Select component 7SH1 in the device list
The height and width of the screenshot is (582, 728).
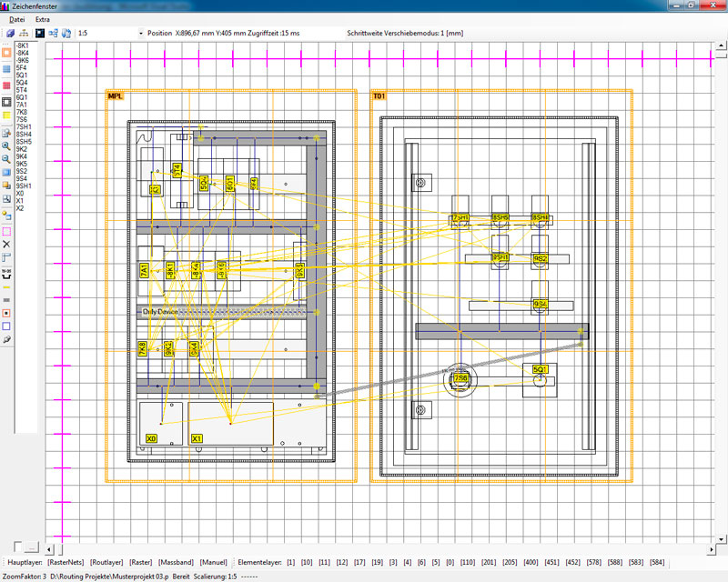pyautogui.click(x=25, y=126)
